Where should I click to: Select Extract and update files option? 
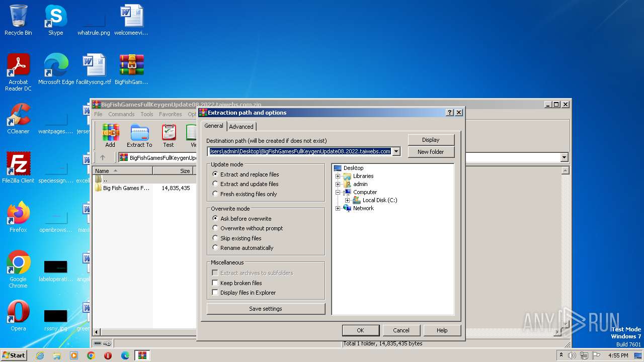(x=246, y=184)
